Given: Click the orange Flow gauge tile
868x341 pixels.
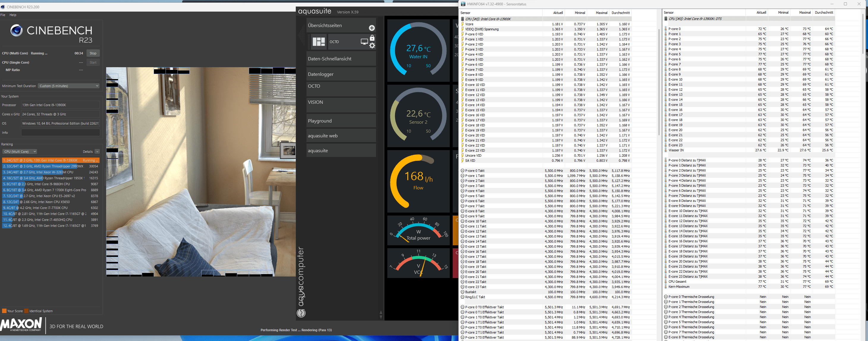Looking at the screenshot, I should pos(418,181).
